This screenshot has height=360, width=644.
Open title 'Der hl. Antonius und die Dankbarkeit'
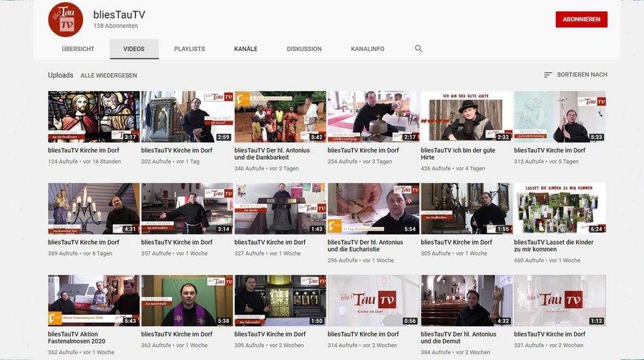click(x=273, y=154)
